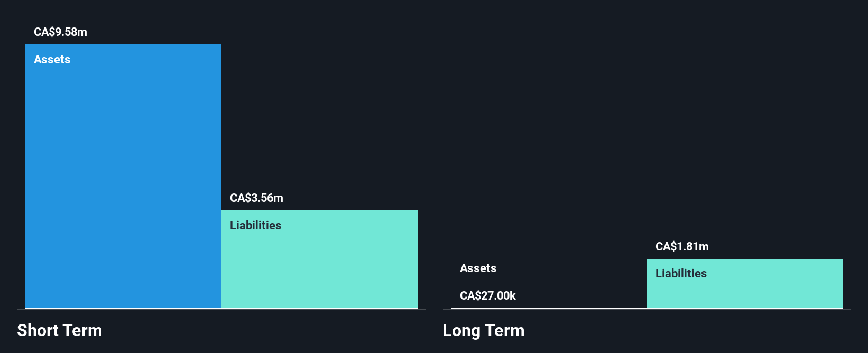
Task: Click Assets label inside blue bar
Action: pyautogui.click(x=52, y=60)
